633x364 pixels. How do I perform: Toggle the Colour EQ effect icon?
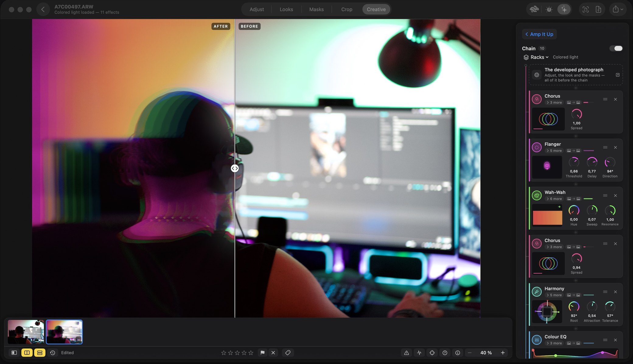(x=537, y=340)
